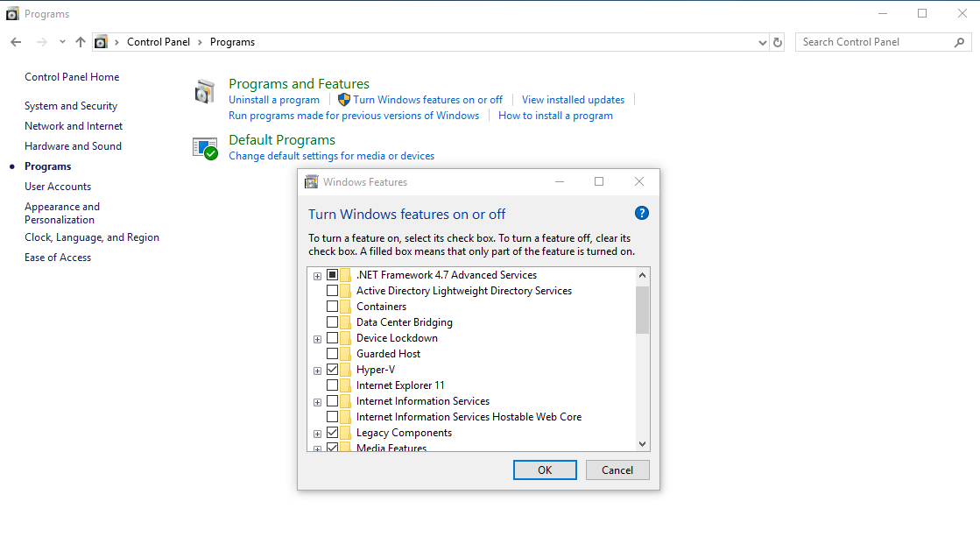
Task: Enable Internet Explorer 11 checkbox
Action: 333,385
